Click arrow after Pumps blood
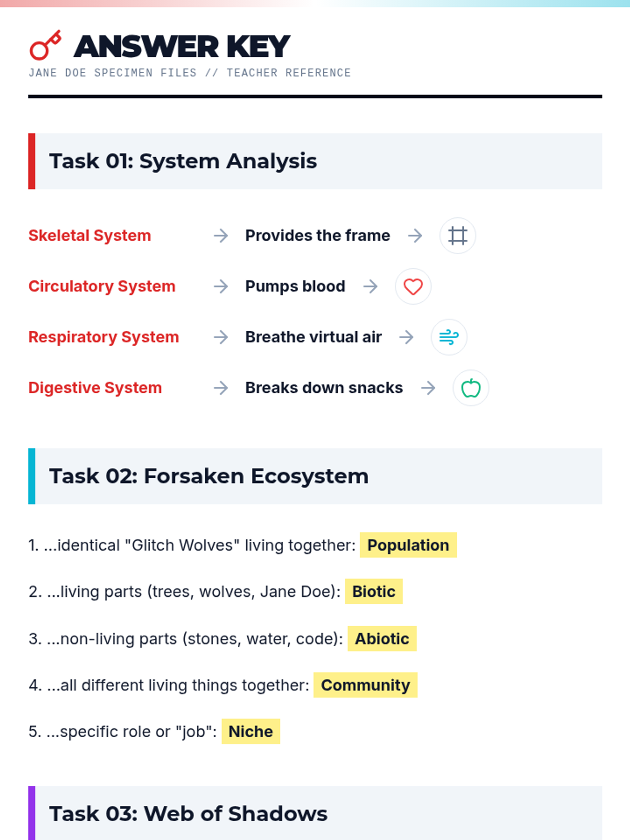630x840 pixels. pos(371,287)
